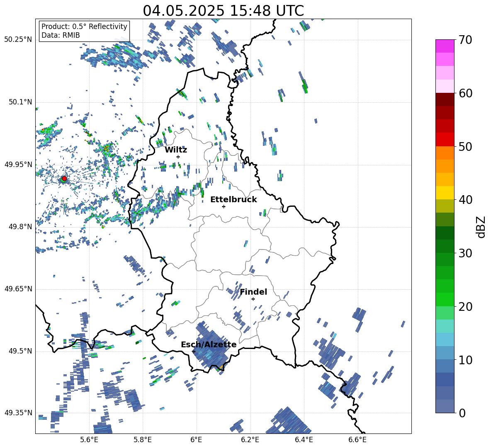
Task: Click the 6.6°E longitude label
Action: point(357,440)
